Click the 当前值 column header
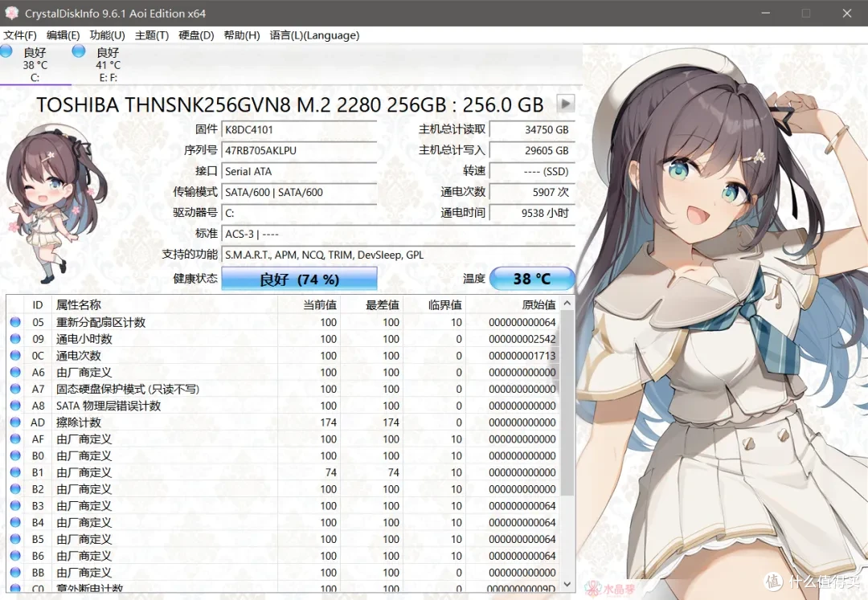868x600 pixels. [309, 304]
